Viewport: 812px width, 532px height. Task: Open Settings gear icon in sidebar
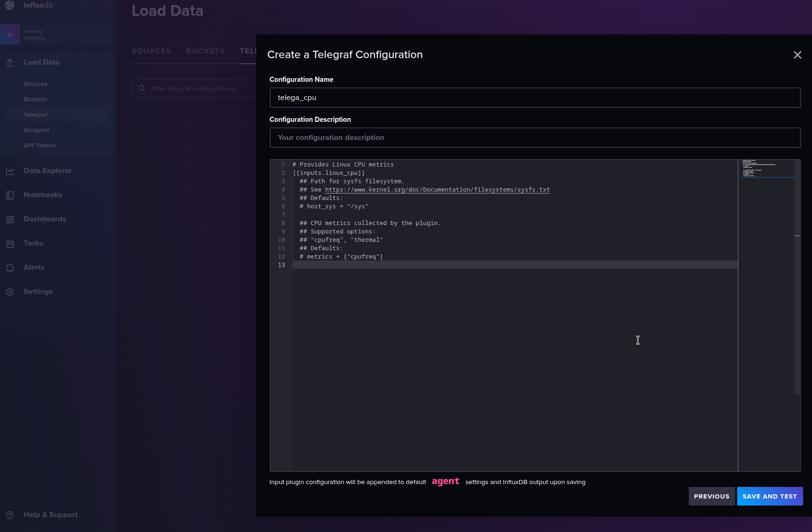pos(10,292)
